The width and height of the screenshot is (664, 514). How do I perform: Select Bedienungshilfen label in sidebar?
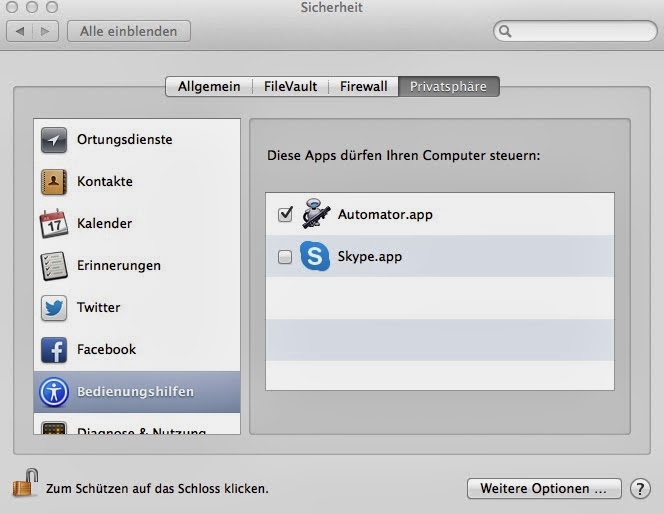(x=135, y=392)
